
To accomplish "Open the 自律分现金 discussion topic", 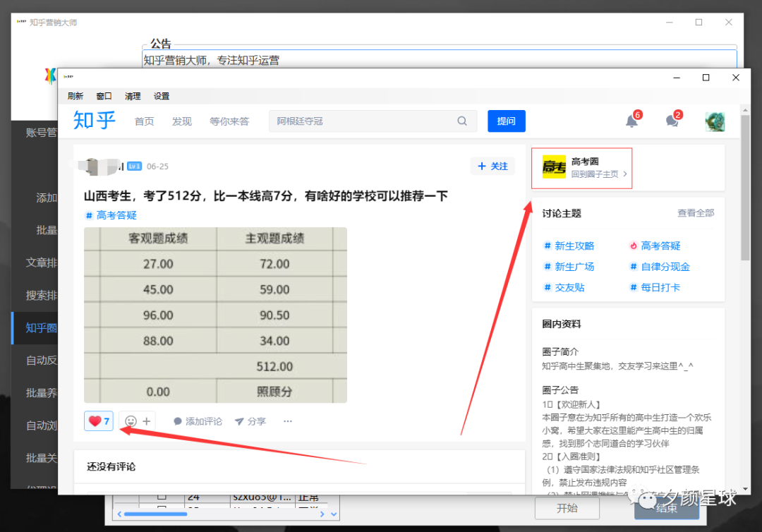I will coord(660,267).
